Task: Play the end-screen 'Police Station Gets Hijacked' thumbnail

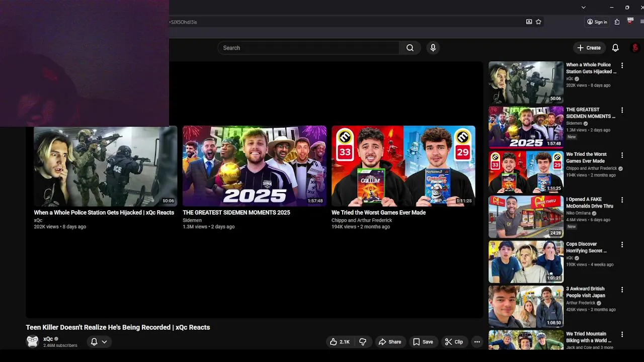Action: coord(105,166)
